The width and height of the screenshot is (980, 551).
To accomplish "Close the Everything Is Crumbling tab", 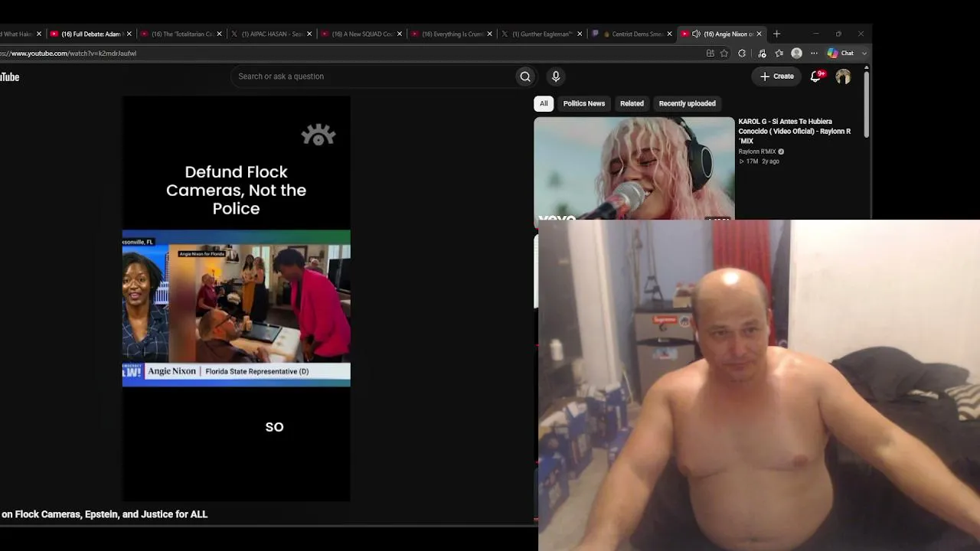I will 490,34.
